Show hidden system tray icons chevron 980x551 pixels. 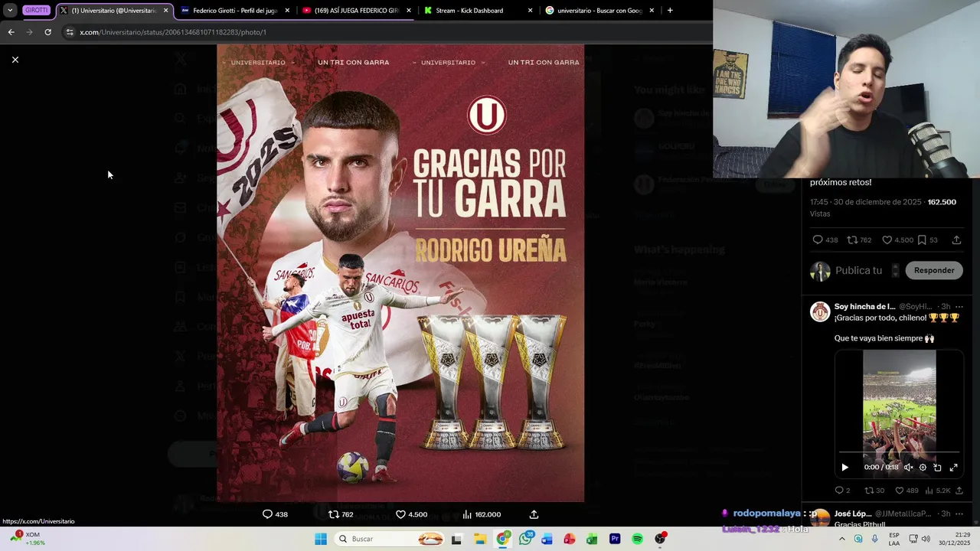[x=842, y=539]
